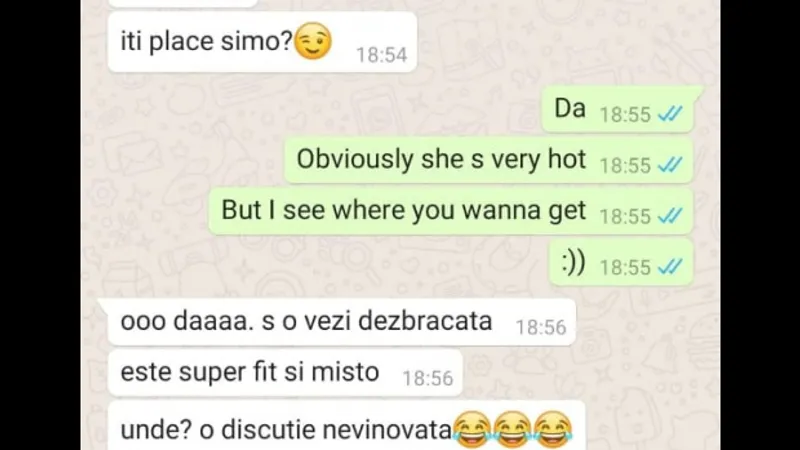Tap the 'ooo daaaa. s o vezi dezbracata' message

pyautogui.click(x=339, y=322)
